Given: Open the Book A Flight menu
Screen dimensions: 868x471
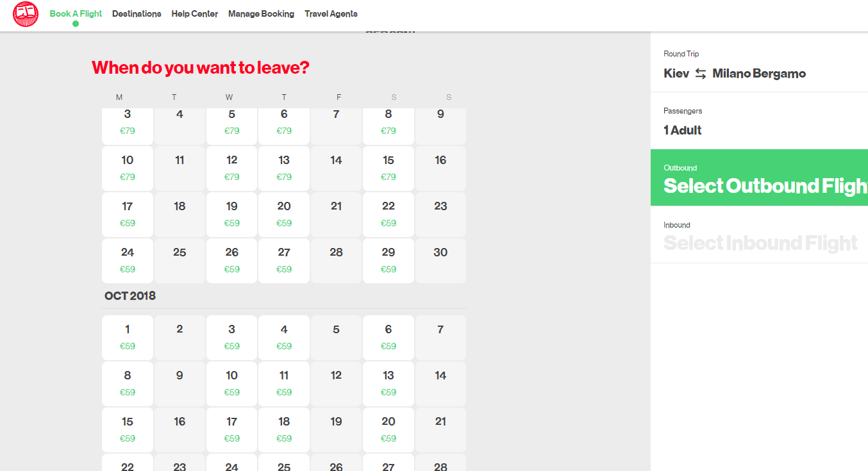Looking at the screenshot, I should point(76,14).
